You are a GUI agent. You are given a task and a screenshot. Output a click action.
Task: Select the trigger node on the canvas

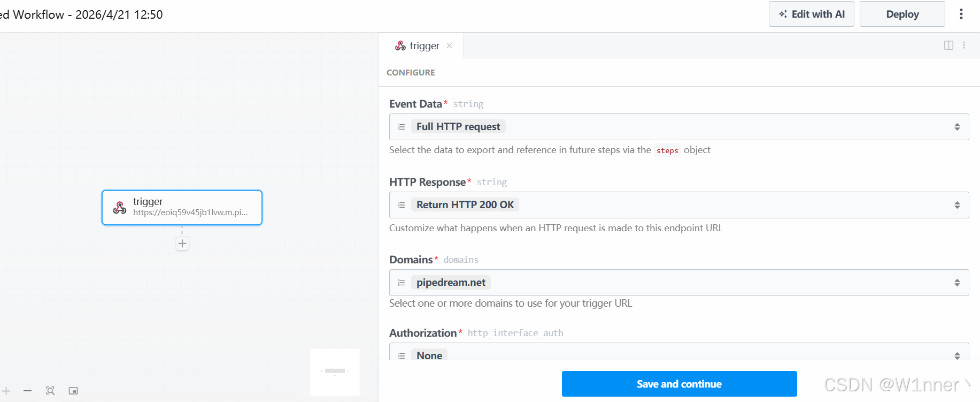pyautogui.click(x=182, y=208)
